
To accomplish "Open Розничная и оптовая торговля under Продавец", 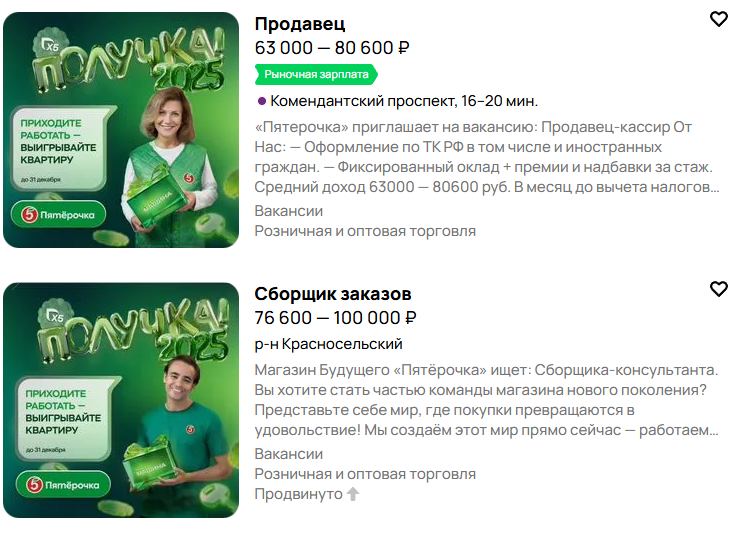I will (365, 231).
